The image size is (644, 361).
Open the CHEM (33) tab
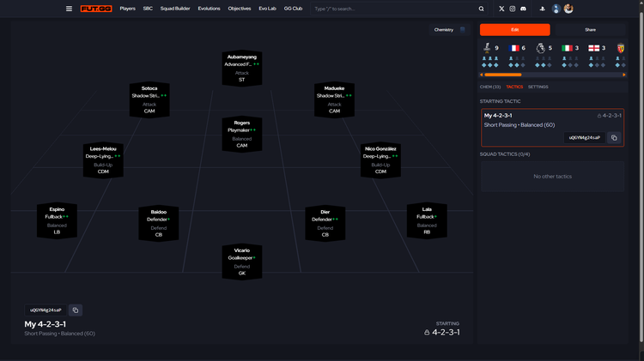489,87
